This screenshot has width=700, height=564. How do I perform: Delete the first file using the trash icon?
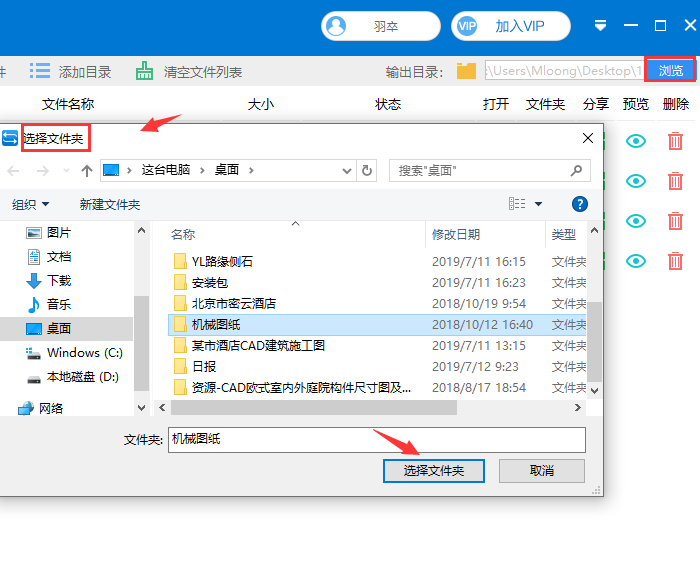pyautogui.click(x=675, y=141)
